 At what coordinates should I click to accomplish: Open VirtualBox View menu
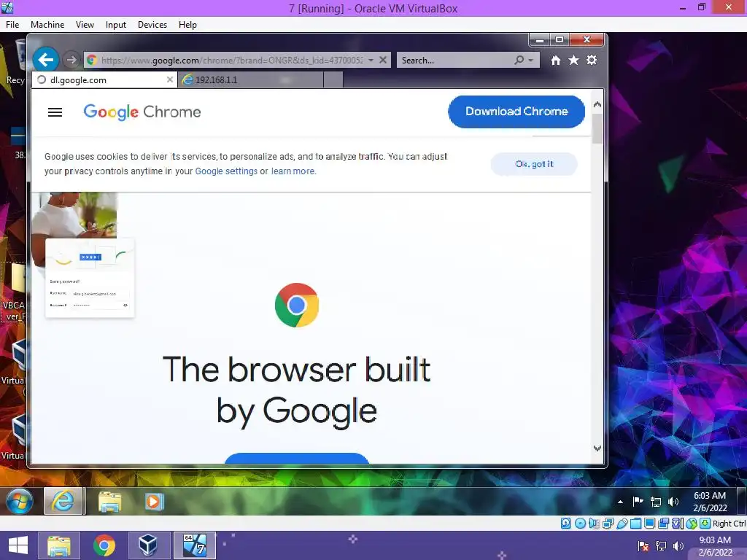tap(85, 25)
